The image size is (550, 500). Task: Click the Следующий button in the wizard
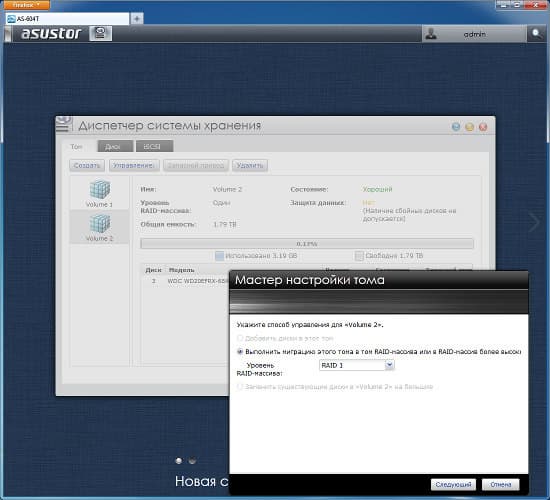(453, 485)
